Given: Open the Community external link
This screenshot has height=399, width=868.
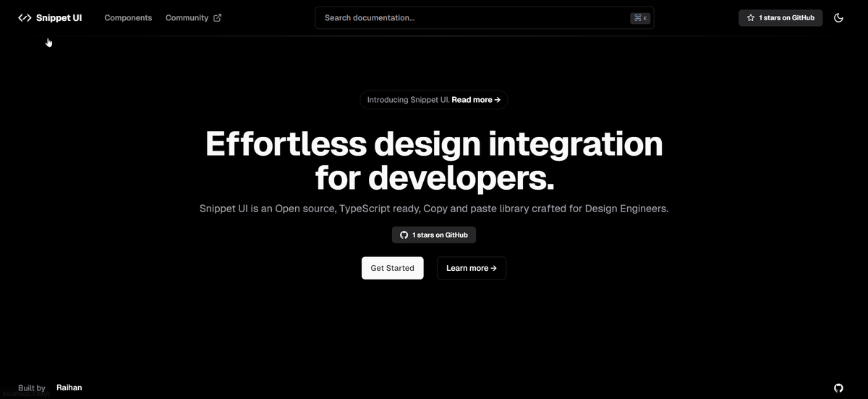Looking at the screenshot, I should pyautogui.click(x=193, y=18).
